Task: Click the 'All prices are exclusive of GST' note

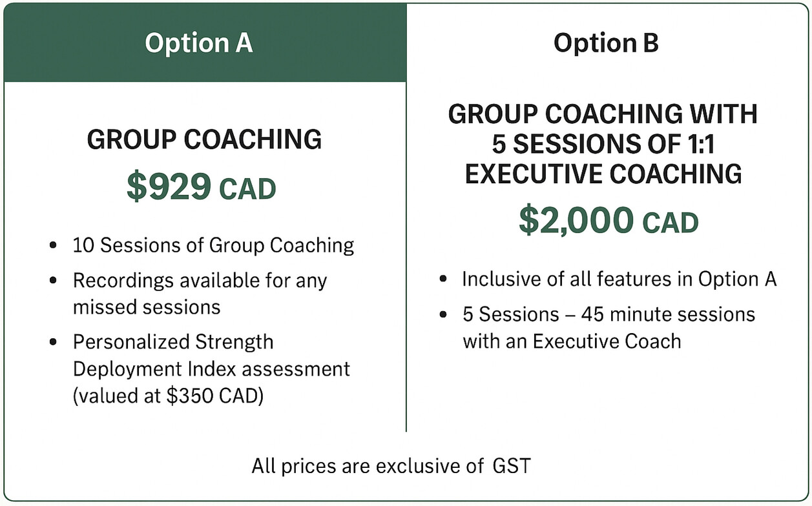Action: click(391, 465)
